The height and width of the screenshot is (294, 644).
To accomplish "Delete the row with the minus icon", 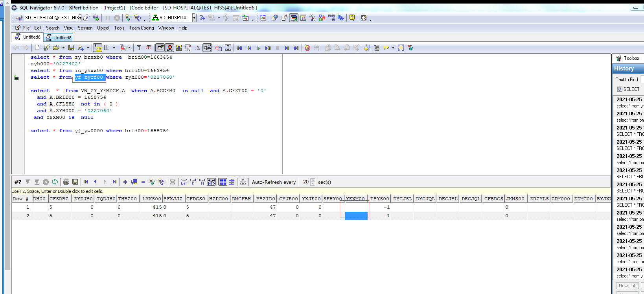I will pyautogui.click(x=143, y=182).
